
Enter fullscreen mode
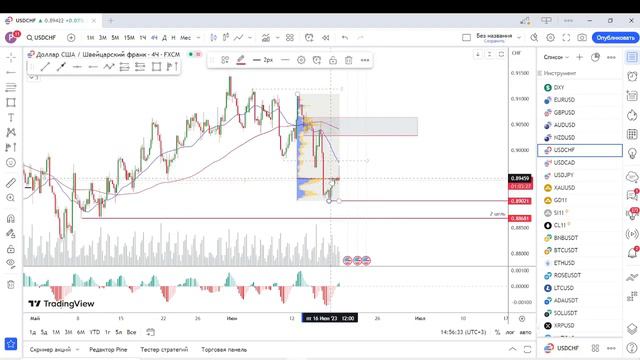pos(566,38)
